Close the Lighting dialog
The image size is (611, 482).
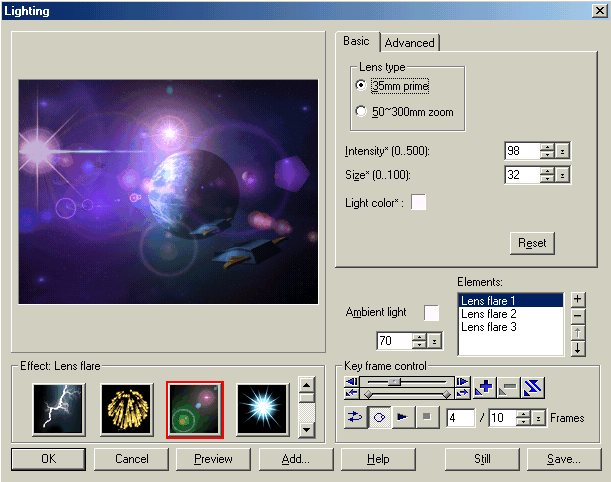599,11
